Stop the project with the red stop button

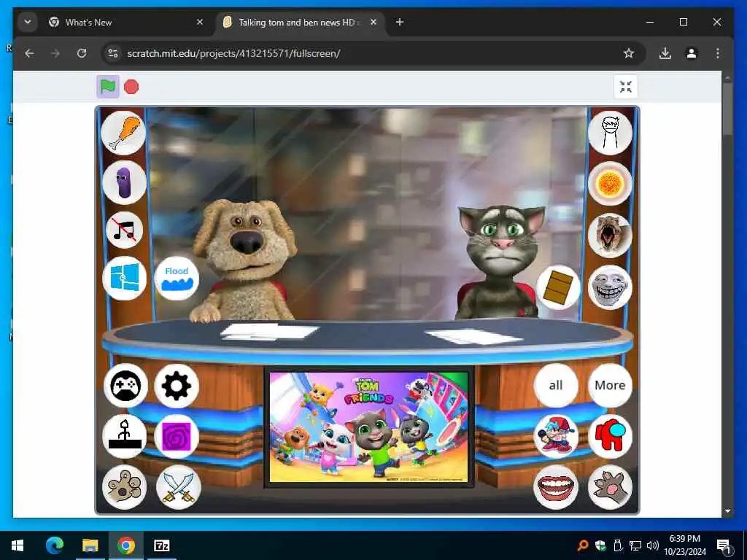[131, 87]
